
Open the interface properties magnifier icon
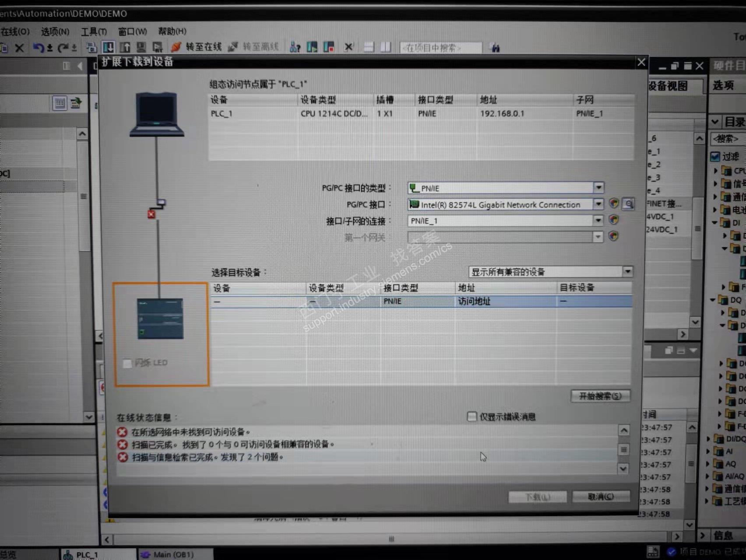tap(628, 204)
